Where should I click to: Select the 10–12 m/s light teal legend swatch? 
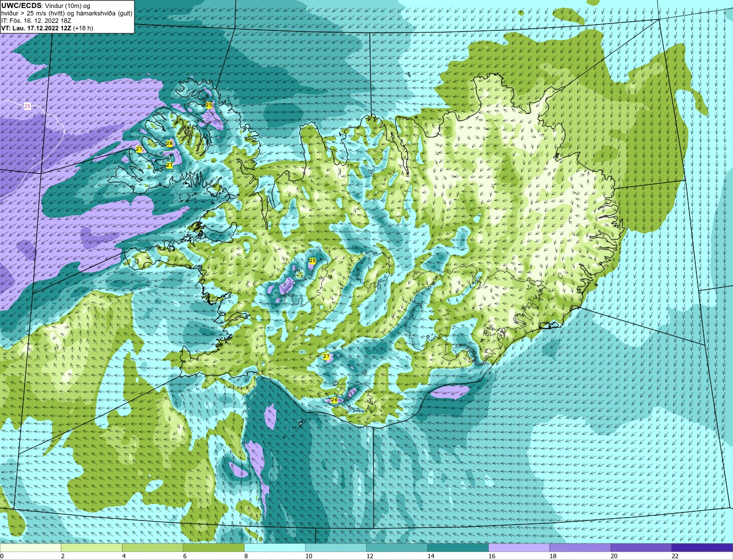(x=336, y=547)
